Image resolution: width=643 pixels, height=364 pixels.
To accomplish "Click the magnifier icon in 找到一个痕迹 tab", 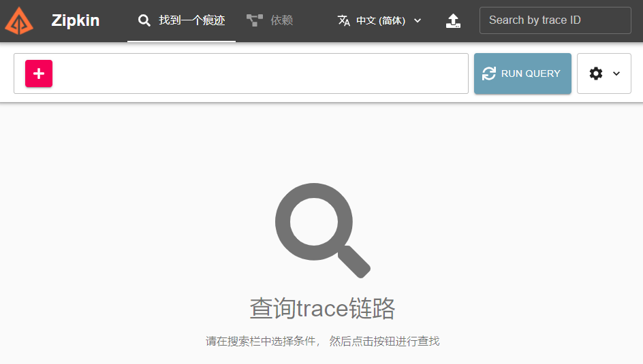I will (x=144, y=20).
